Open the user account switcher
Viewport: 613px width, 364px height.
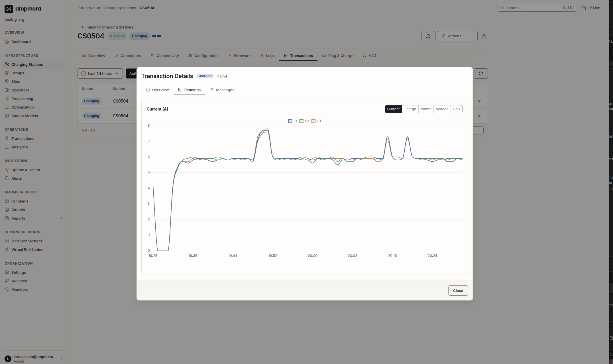(34, 359)
